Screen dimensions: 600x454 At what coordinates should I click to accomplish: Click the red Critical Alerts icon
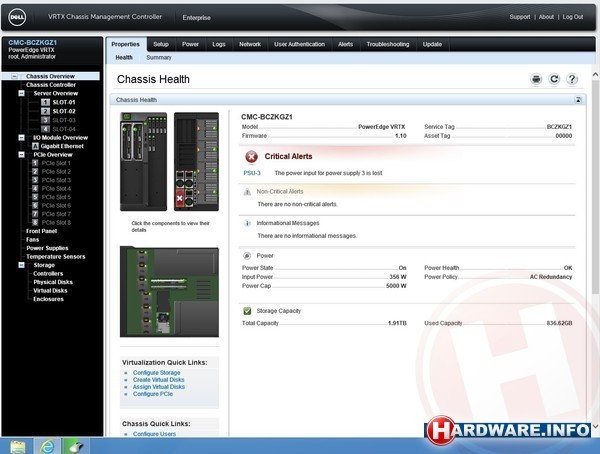pyautogui.click(x=251, y=157)
